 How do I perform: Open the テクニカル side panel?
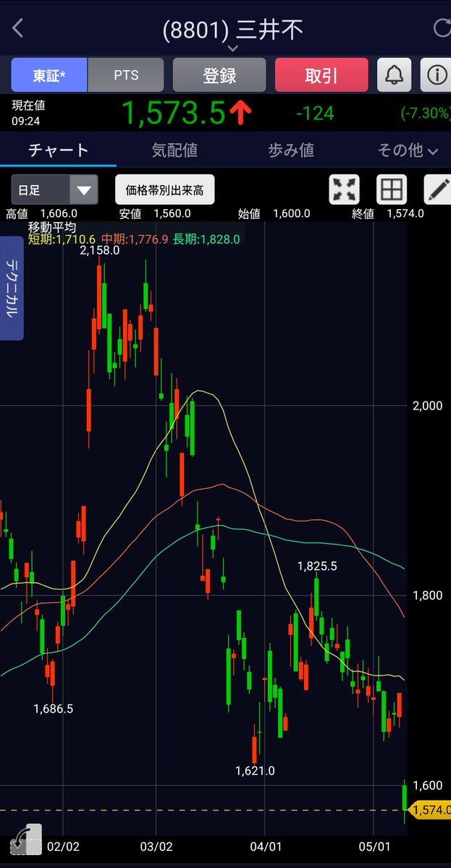tap(12, 288)
